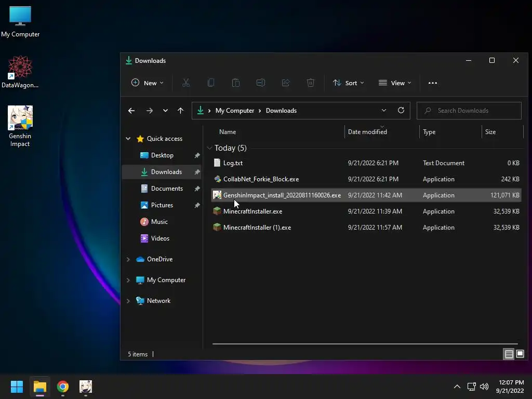532x399 pixels.
Task: Expand Network in navigation pane
Action: (128, 301)
